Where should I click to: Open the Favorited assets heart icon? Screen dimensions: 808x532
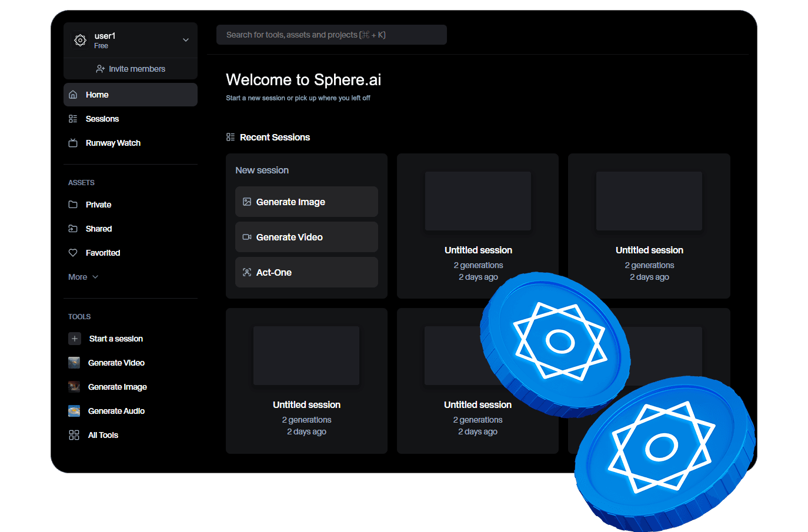click(x=73, y=252)
